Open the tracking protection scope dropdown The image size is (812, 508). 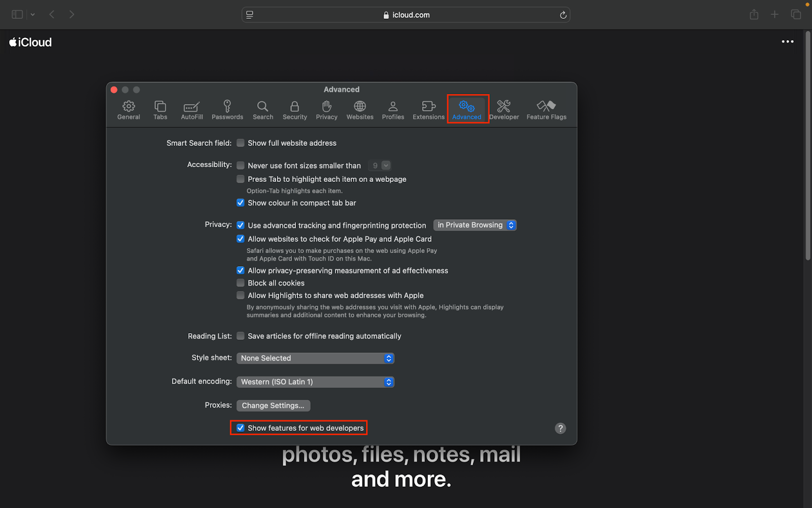(475, 225)
